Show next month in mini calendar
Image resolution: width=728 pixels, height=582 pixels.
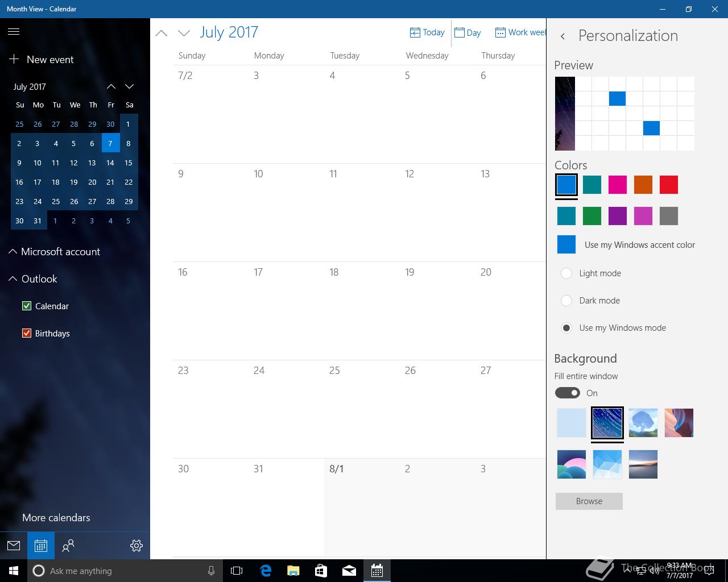coord(130,86)
